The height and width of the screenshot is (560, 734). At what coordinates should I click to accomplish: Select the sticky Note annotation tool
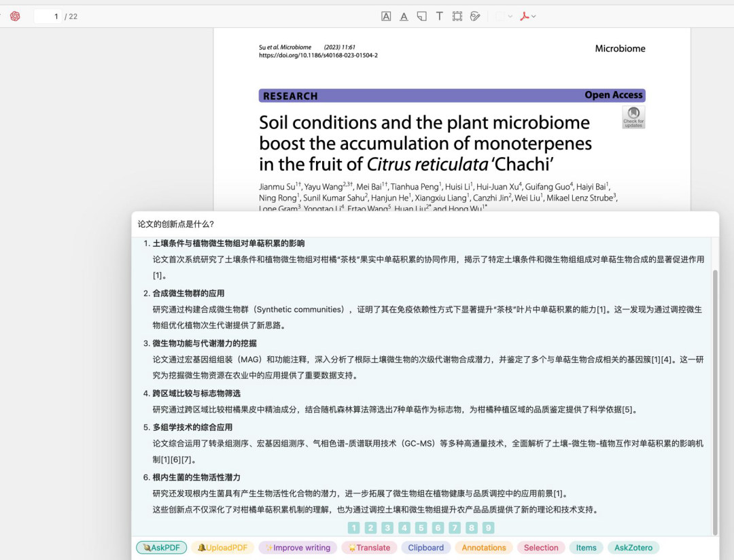(422, 16)
